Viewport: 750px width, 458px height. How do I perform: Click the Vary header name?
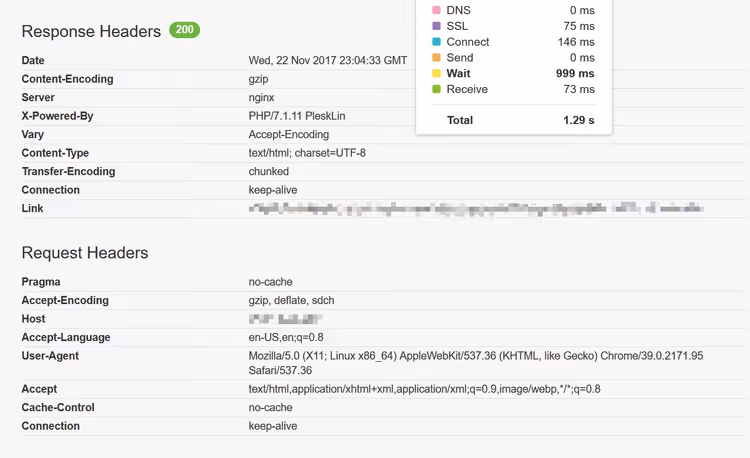coord(33,134)
